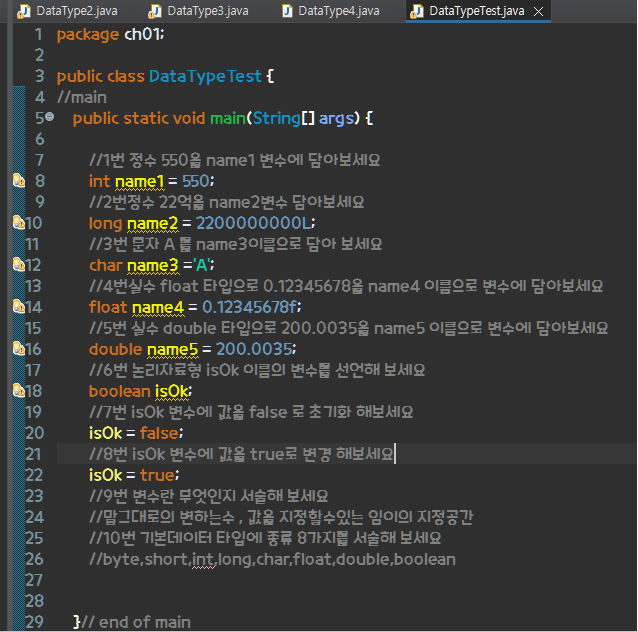Click the float keyword on line 14
This screenshot has height=632, width=638.
(108, 307)
